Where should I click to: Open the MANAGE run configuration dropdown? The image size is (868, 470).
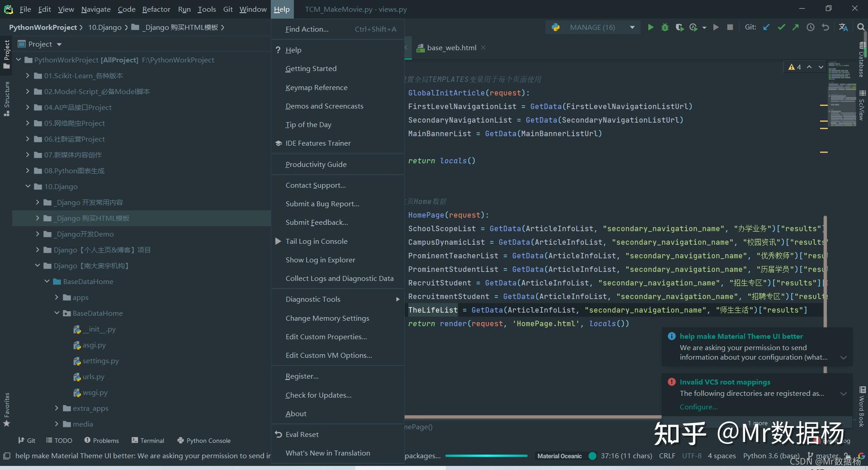pos(632,28)
